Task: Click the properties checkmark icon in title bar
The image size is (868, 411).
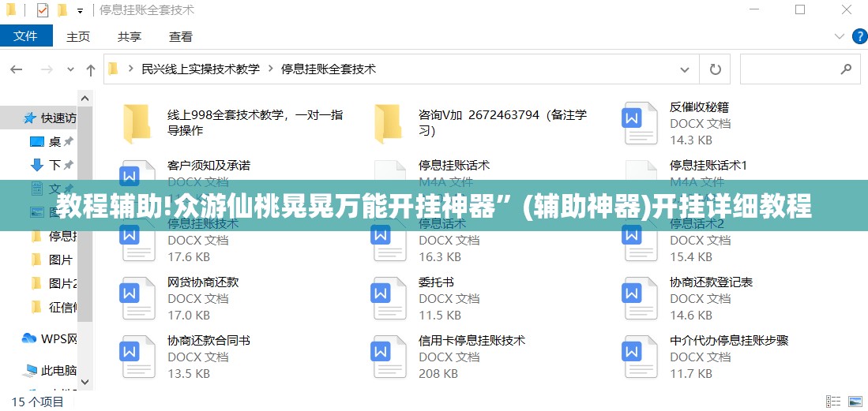Action: [x=42, y=10]
